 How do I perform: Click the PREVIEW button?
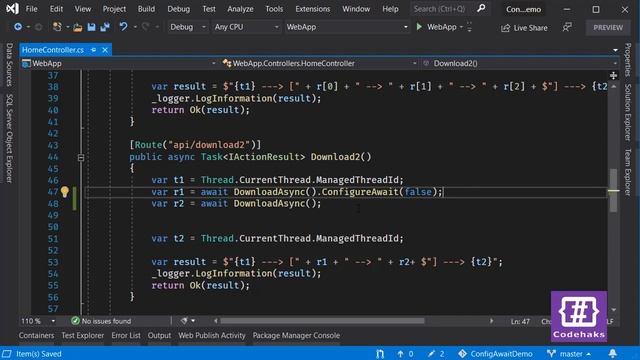tap(608, 27)
